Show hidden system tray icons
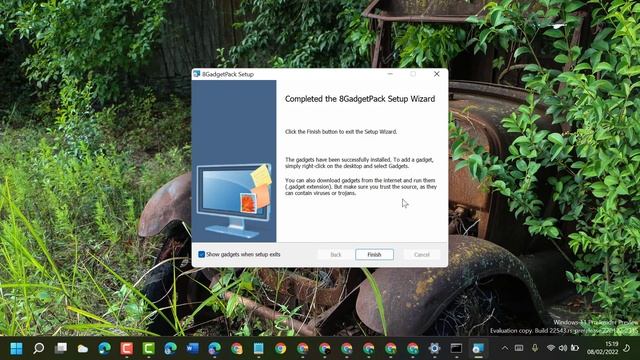640x360 pixels. point(505,348)
